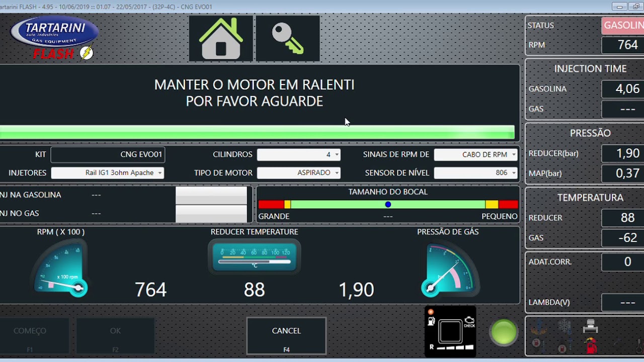
Task: Click the 'POR FAVOR AGUARDE' text
Action: click(255, 102)
